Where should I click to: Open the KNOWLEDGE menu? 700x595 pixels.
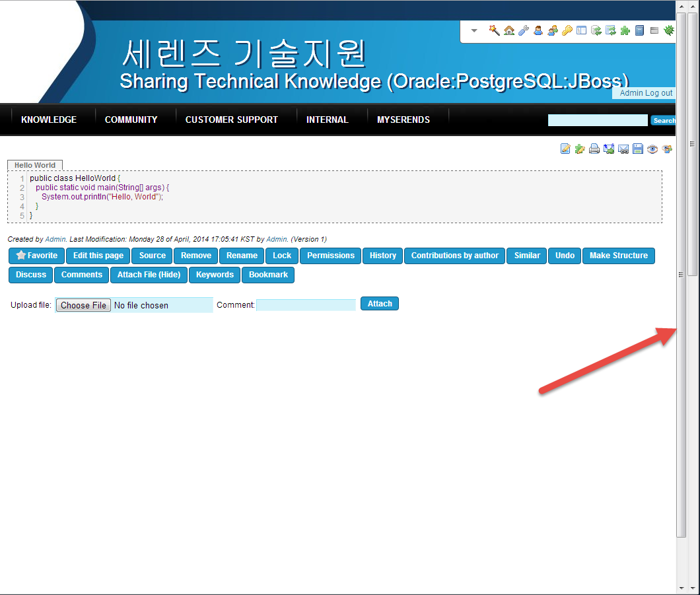click(x=49, y=120)
